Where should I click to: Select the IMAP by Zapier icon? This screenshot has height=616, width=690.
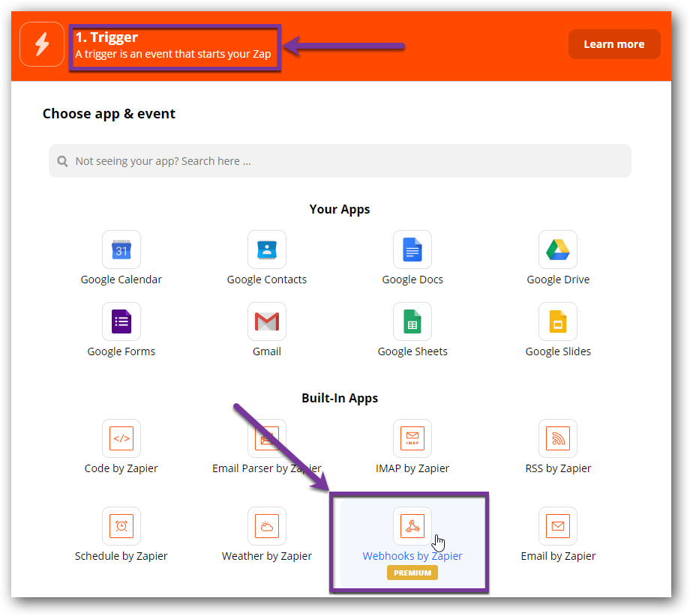pyautogui.click(x=412, y=438)
